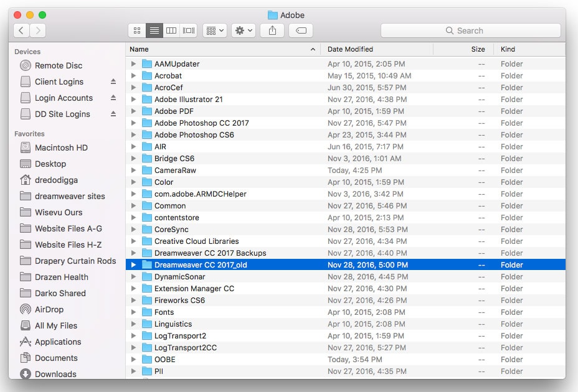Expand Dreamweaver CC 2017_old folder
The image size is (578, 392).
pyautogui.click(x=133, y=265)
